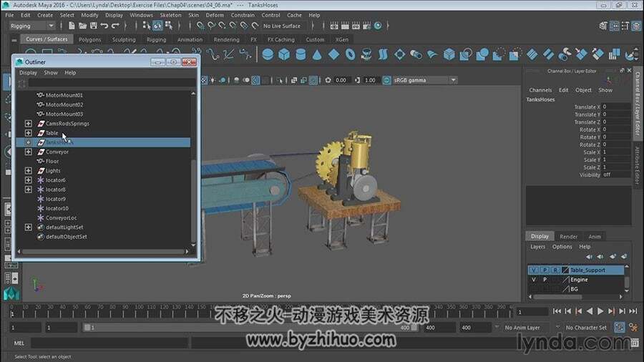644x362 pixels.
Task: Select the Render layer radio tab
Action: pos(568,236)
